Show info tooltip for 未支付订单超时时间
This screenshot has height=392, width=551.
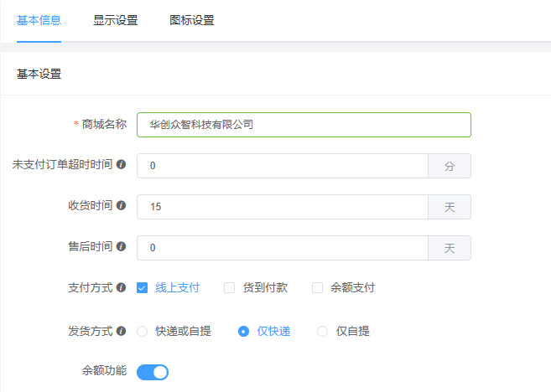click(x=122, y=164)
